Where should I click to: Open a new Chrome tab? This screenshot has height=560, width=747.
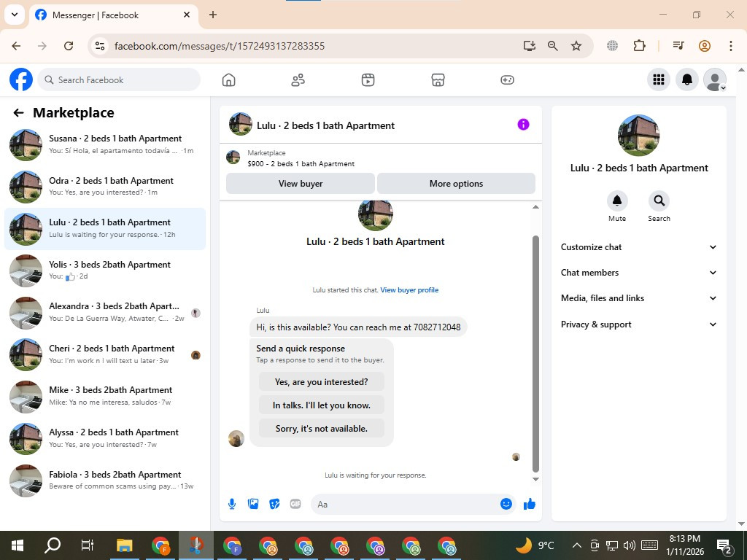pyautogui.click(x=213, y=15)
